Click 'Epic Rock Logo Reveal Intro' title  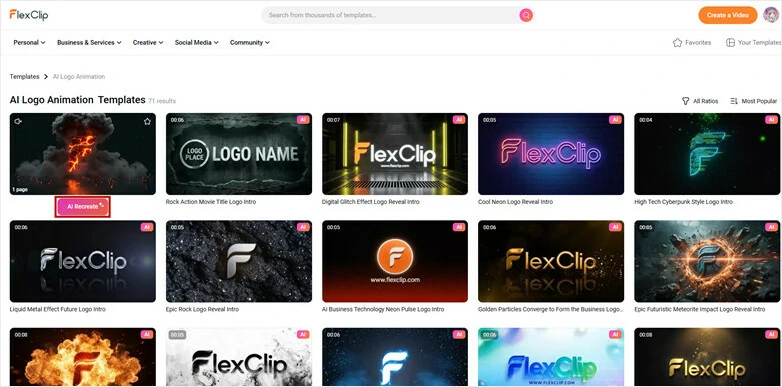point(202,309)
